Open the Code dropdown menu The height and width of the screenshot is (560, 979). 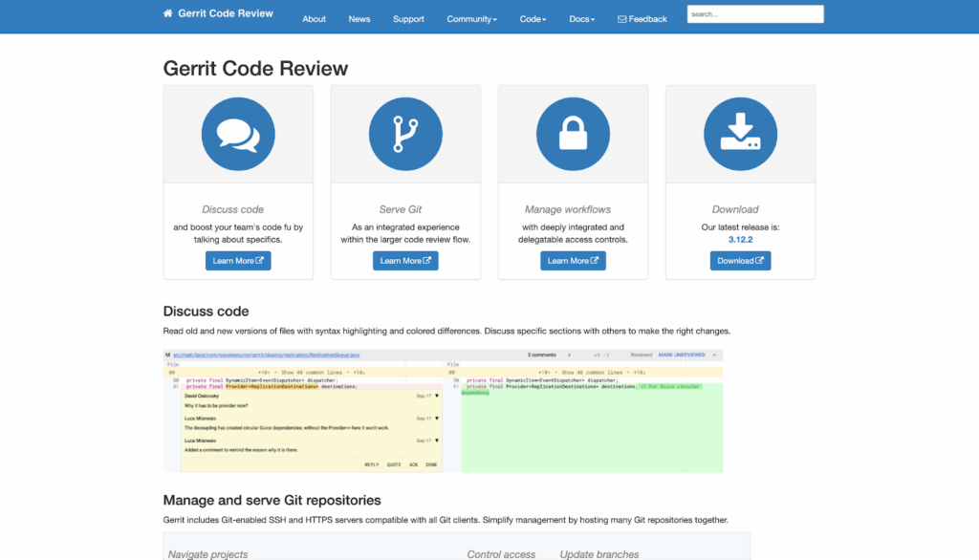point(533,18)
